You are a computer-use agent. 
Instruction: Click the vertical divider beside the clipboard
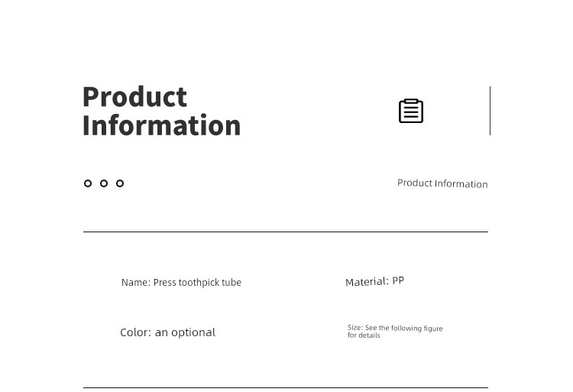490,111
